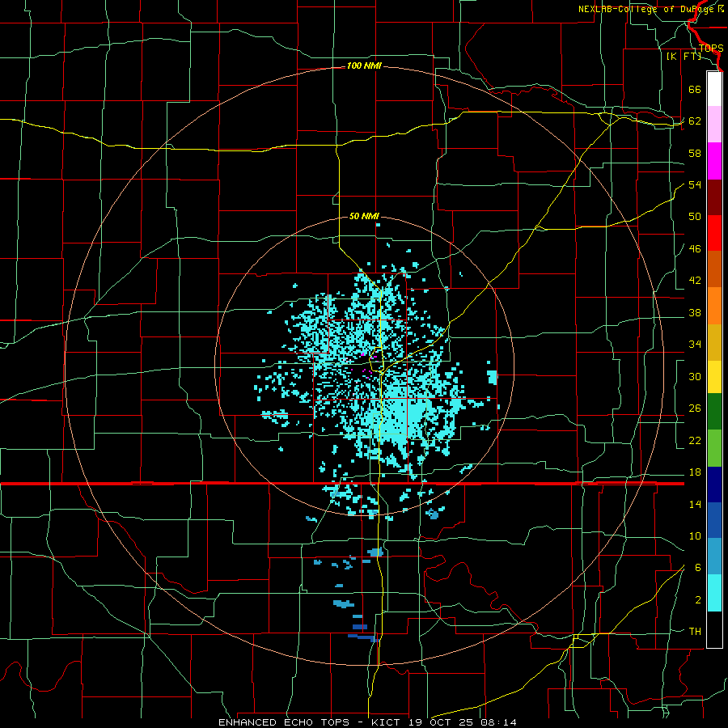Click the '[K FT]' units label
728x728 pixels.
pyautogui.click(x=684, y=57)
